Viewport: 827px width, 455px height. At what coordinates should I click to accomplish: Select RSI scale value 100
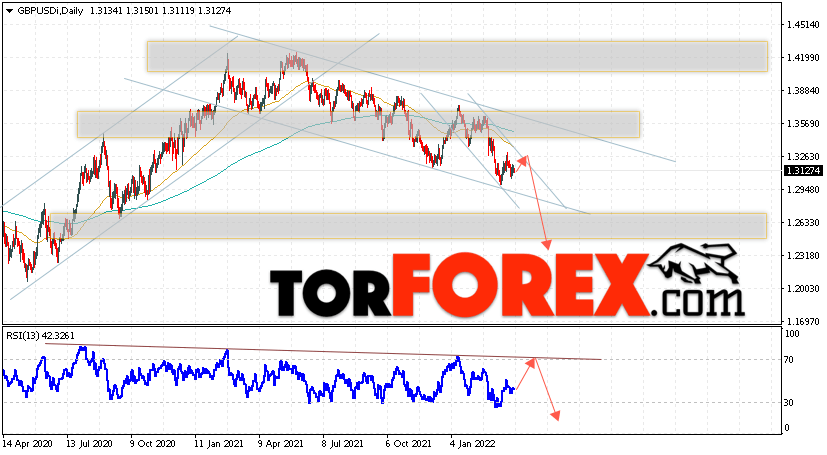[x=792, y=334]
